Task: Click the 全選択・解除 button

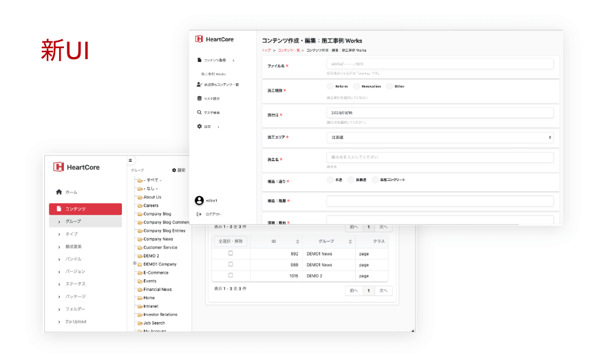Action: [230, 242]
